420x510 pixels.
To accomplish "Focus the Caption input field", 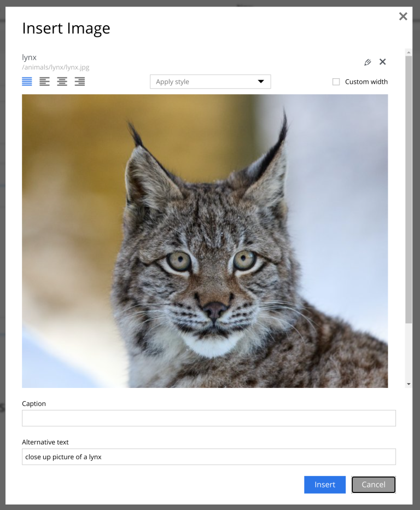I will point(209,418).
